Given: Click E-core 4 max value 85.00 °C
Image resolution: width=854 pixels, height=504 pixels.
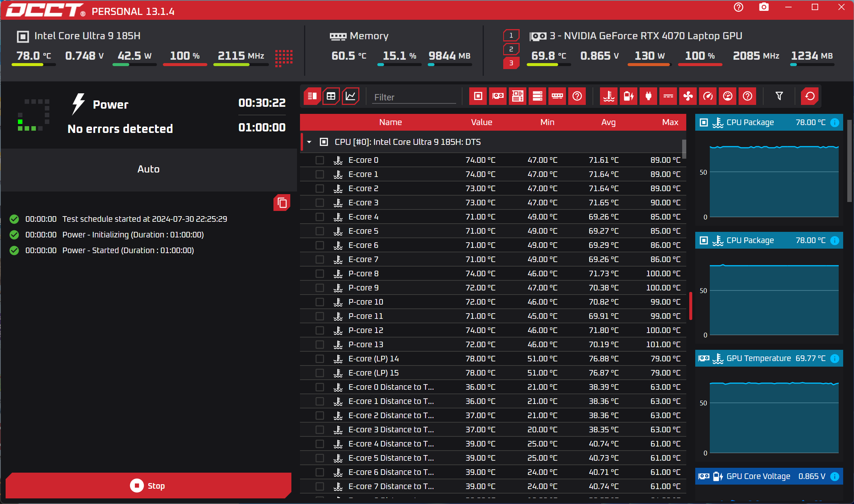Looking at the screenshot, I should point(665,217).
